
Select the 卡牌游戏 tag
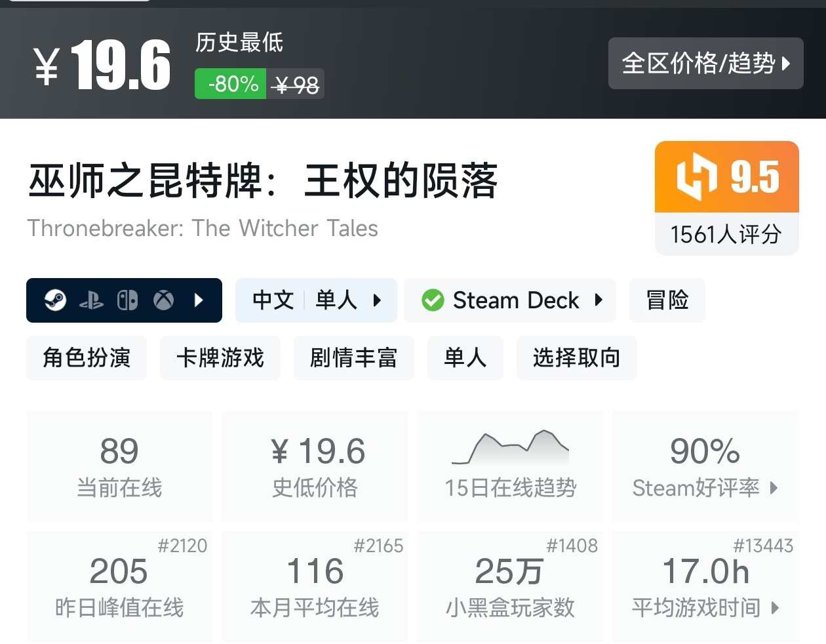pos(220,358)
